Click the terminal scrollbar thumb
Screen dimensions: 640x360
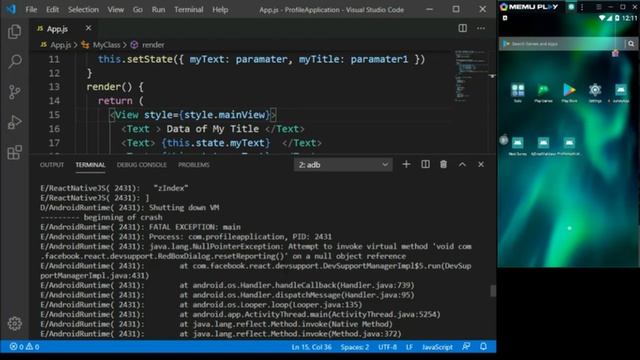click(x=493, y=291)
